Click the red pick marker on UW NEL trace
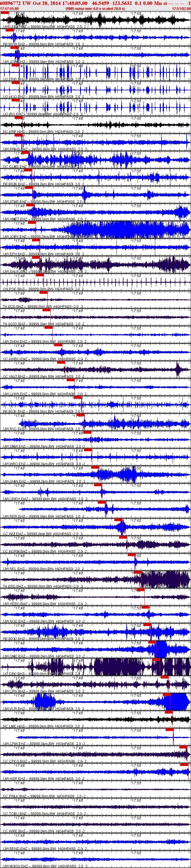This screenshot has height=868, width=191. 132,555
